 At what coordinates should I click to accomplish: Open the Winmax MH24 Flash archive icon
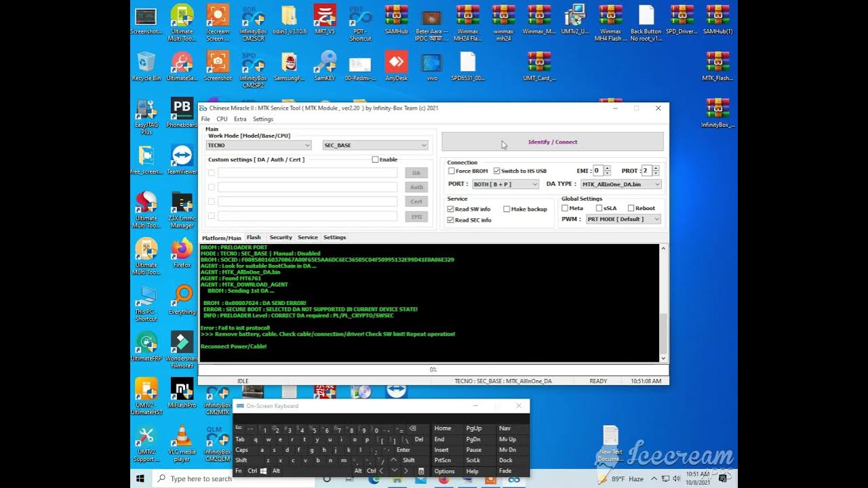pos(467,22)
